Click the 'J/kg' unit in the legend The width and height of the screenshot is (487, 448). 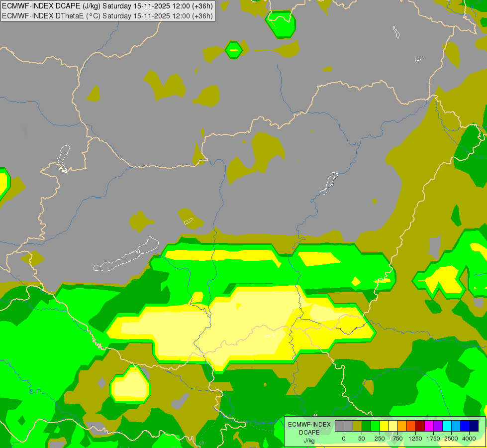(309, 441)
